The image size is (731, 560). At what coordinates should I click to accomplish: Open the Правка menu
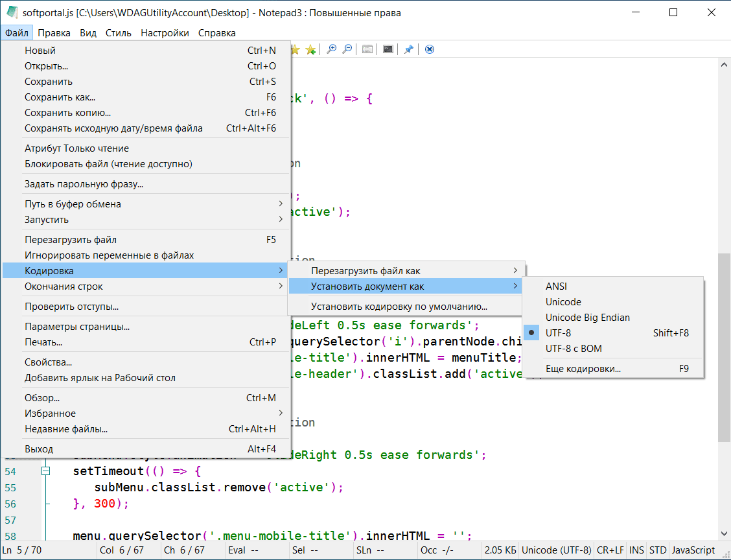[54, 32]
